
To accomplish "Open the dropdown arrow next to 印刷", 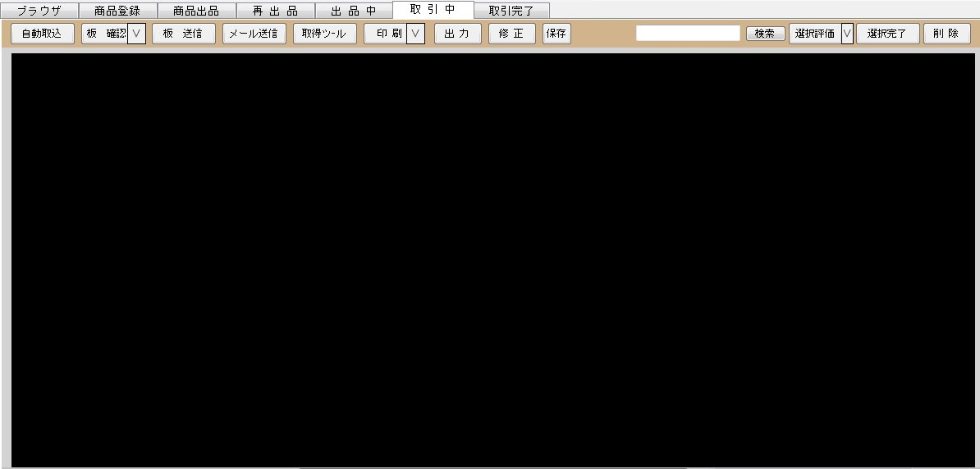I will pos(415,34).
